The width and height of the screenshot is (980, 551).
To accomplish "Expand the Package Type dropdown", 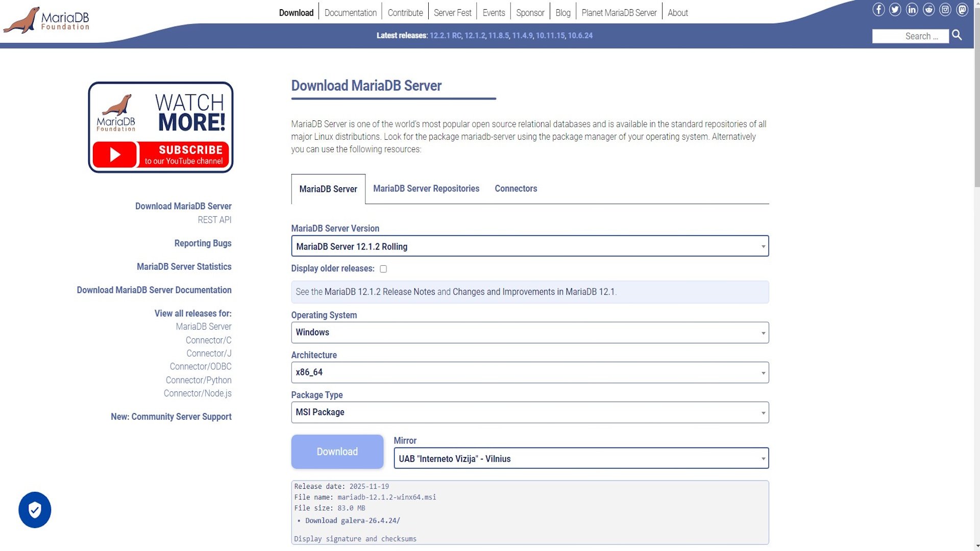I will pyautogui.click(x=530, y=412).
